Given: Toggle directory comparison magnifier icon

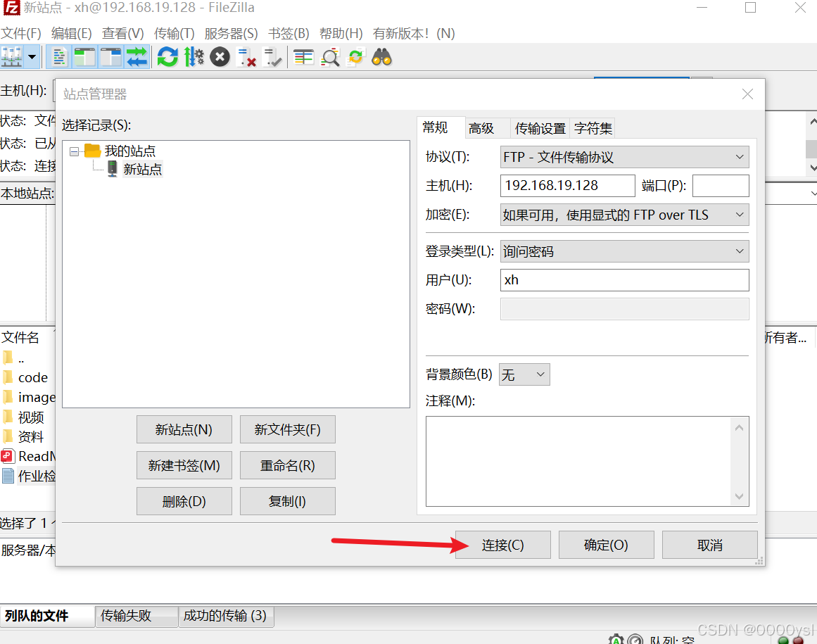Looking at the screenshot, I should pos(330,57).
